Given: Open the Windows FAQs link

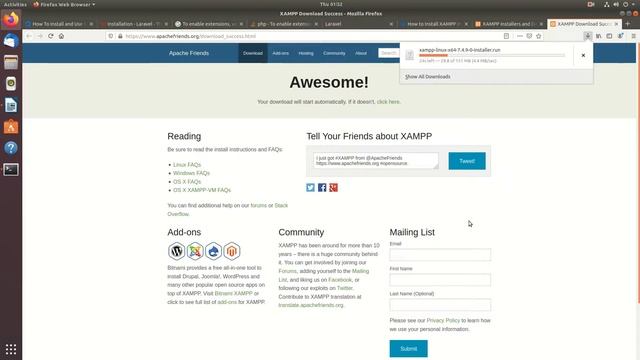Looking at the screenshot, I should coord(191,173).
